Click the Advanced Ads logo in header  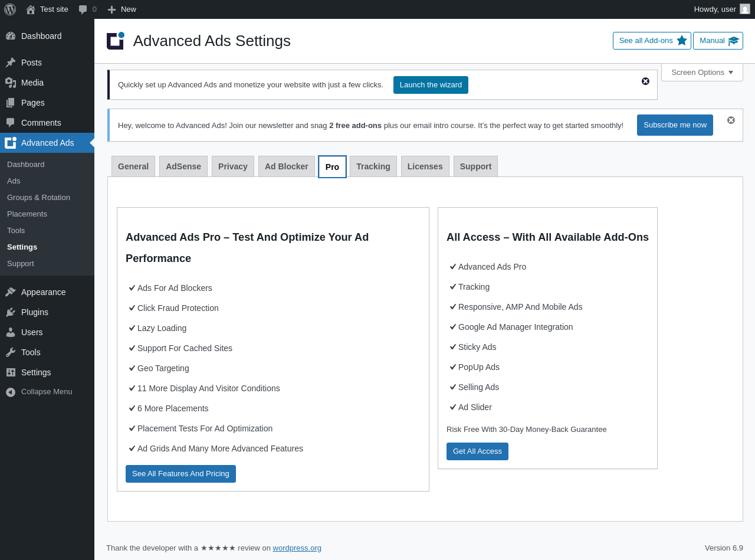(116, 41)
